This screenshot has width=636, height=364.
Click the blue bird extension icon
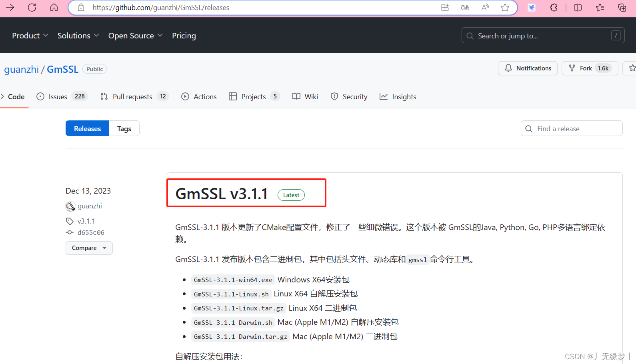coord(532,7)
